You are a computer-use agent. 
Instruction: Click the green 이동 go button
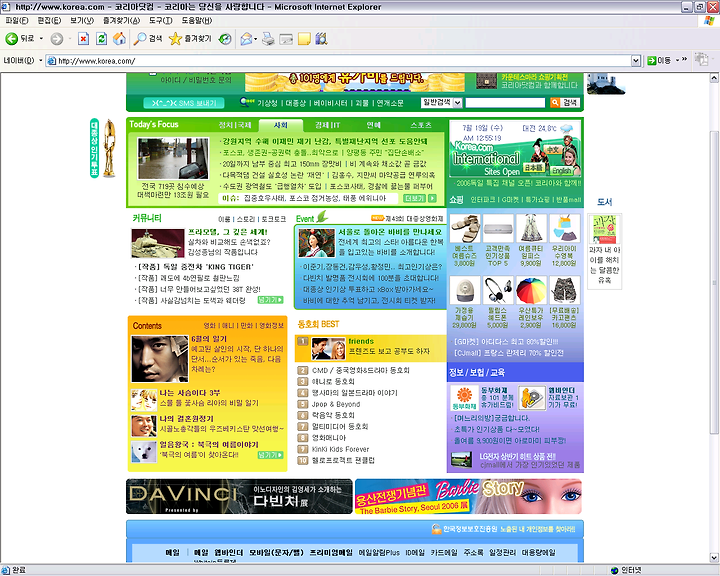click(x=659, y=61)
